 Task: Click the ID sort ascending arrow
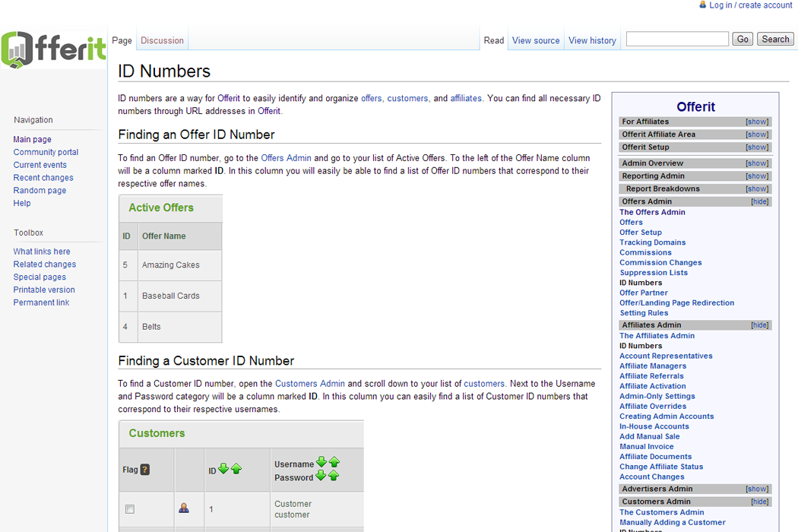click(236, 469)
